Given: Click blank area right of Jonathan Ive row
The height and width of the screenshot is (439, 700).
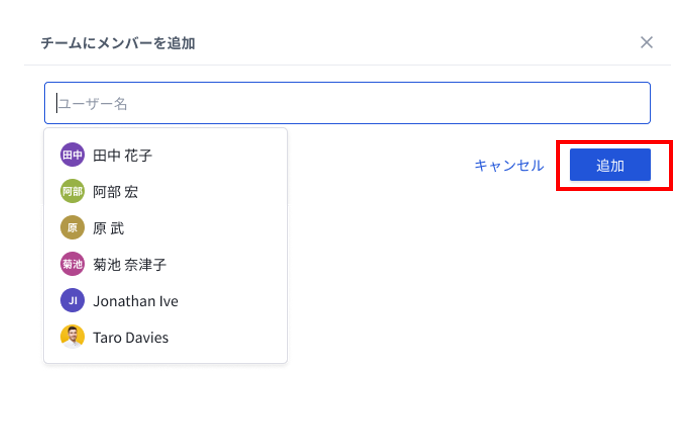Looking at the screenshot, I should tap(232, 301).
